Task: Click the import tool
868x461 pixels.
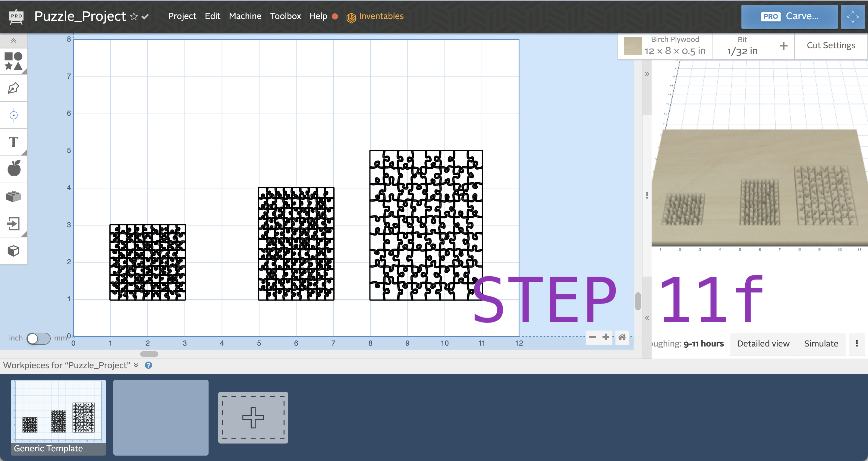Action: pyautogui.click(x=14, y=224)
